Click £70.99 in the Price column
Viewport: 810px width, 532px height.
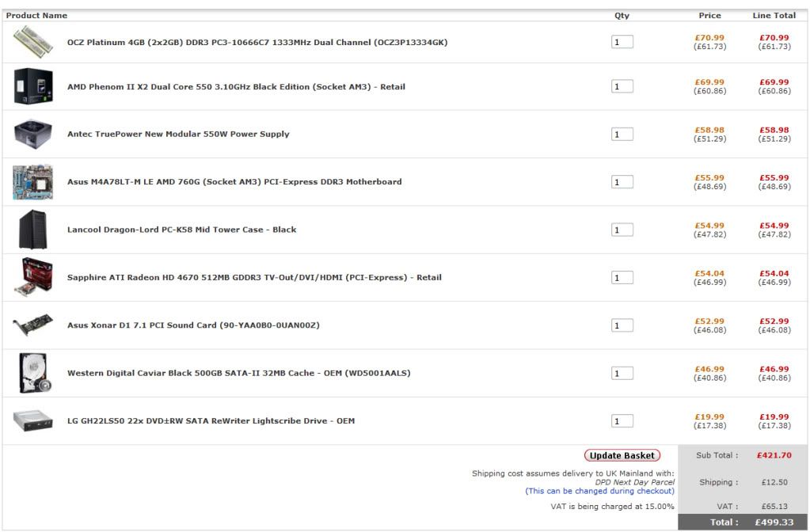point(709,38)
